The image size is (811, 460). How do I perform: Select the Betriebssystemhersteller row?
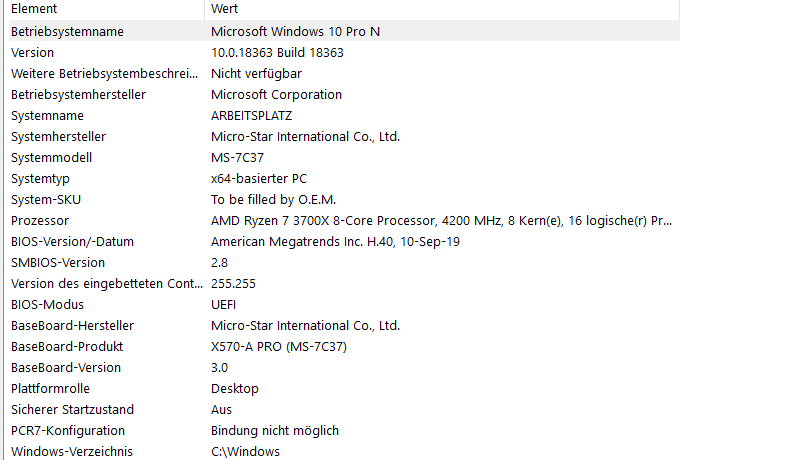pyautogui.click(x=344, y=94)
